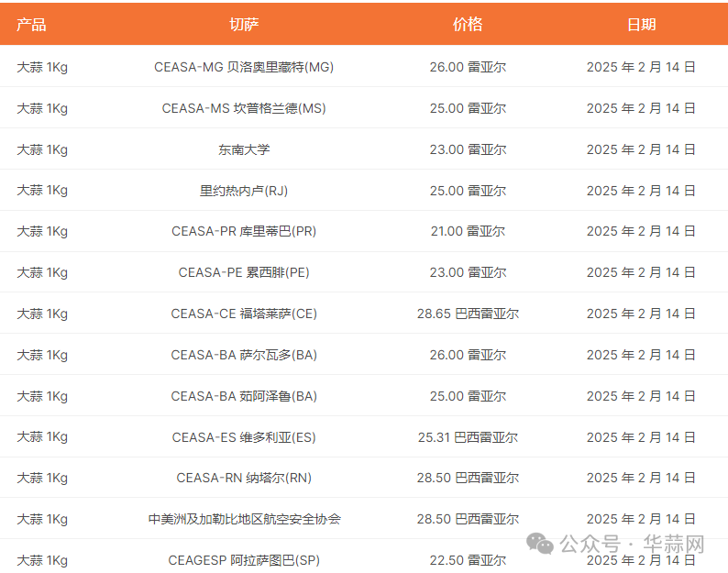
Task: Click the 28.50 巴西雷亚尔 price in the 航空安全协会 row
Action: click(468, 519)
